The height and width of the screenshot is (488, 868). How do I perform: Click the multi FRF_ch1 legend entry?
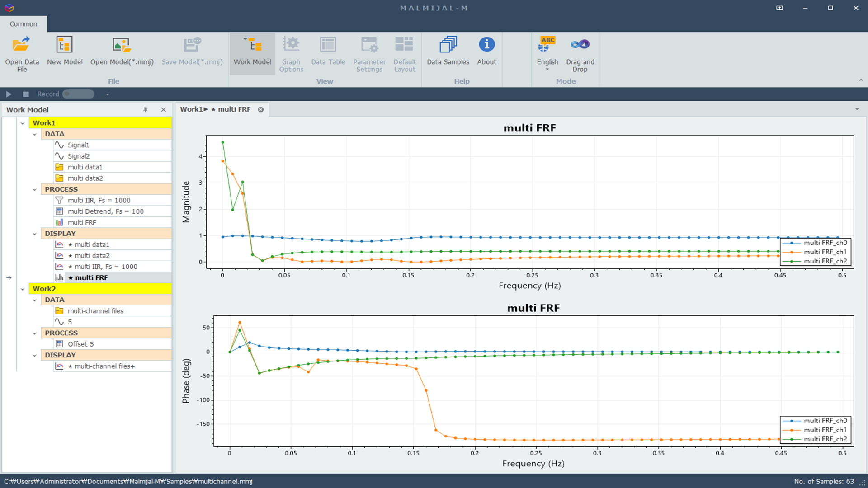[825, 252]
